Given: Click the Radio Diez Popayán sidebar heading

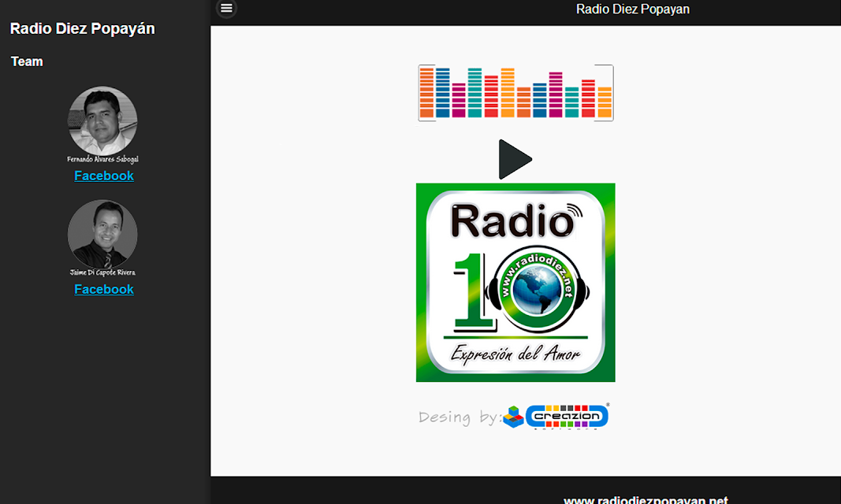Looking at the screenshot, I should coord(83,28).
